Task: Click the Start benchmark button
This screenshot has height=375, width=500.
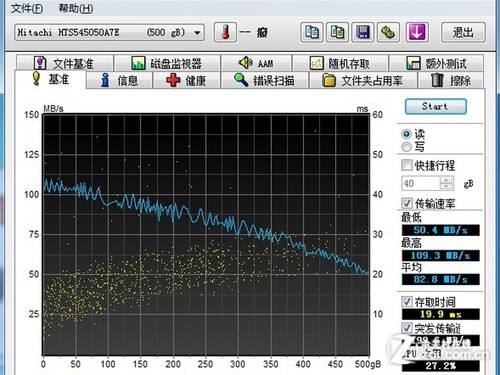Action: point(436,107)
